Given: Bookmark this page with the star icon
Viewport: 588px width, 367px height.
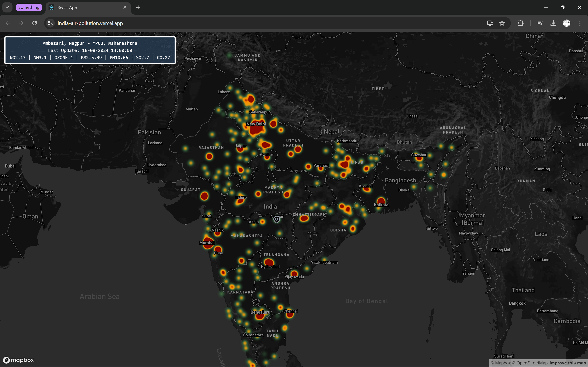Looking at the screenshot, I should [x=502, y=23].
